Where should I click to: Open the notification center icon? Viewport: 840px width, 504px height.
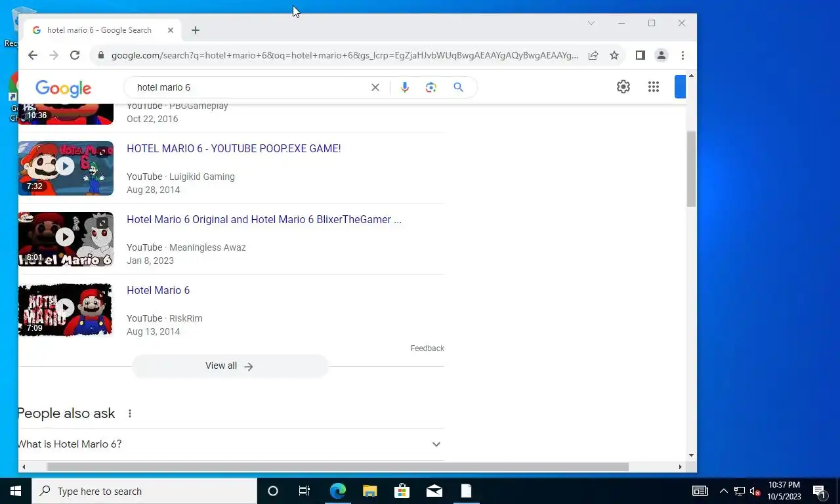pyautogui.click(x=820, y=491)
